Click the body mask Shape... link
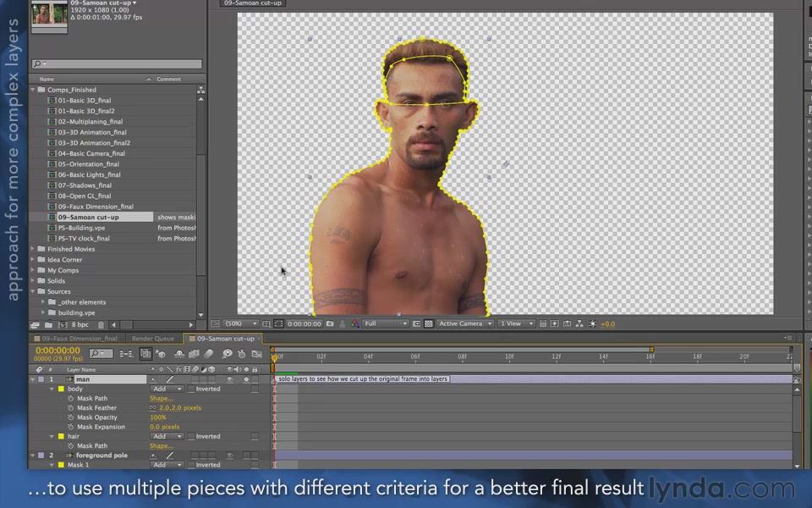 pos(161,399)
